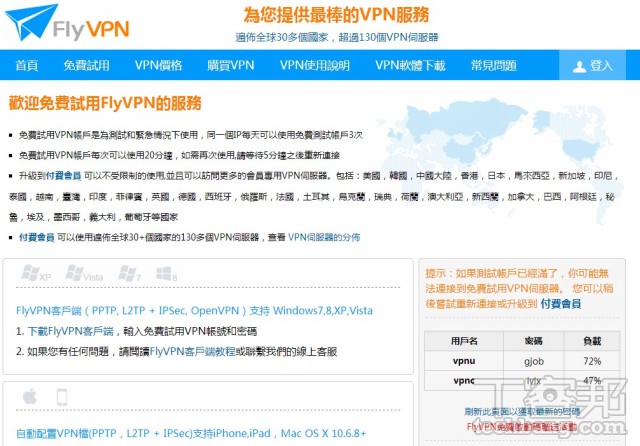Click the user icon beside 登入
Screen dimensions: 640x446
(579, 67)
